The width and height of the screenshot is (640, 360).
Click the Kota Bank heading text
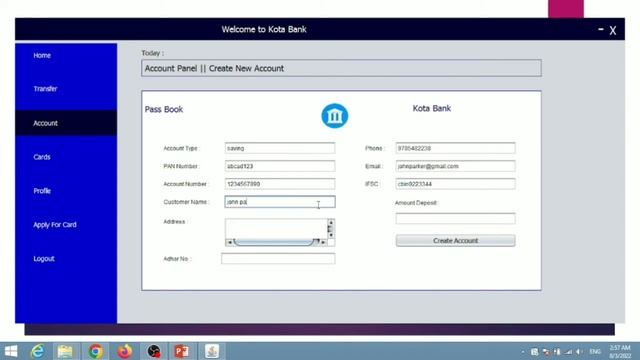(x=432, y=109)
